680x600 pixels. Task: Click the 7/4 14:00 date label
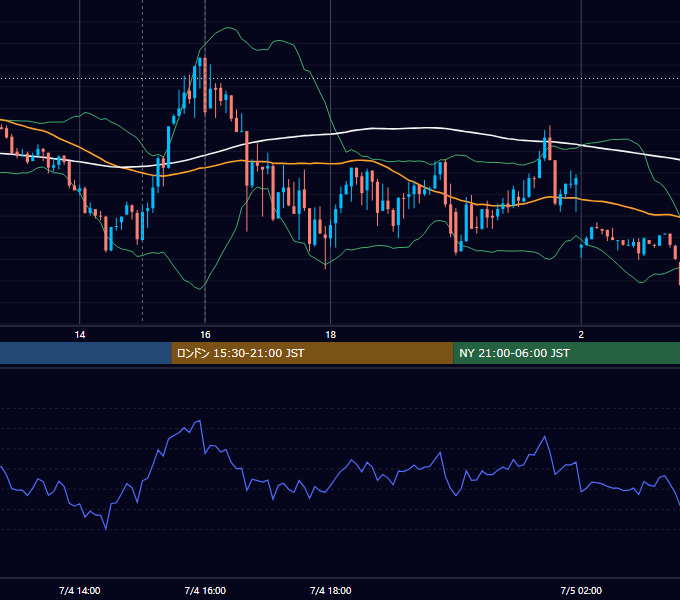click(x=80, y=590)
